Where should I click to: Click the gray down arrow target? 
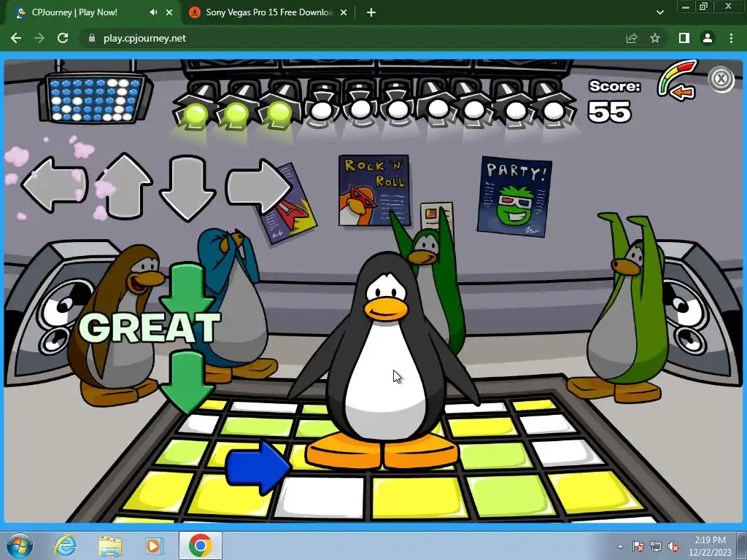(187, 187)
